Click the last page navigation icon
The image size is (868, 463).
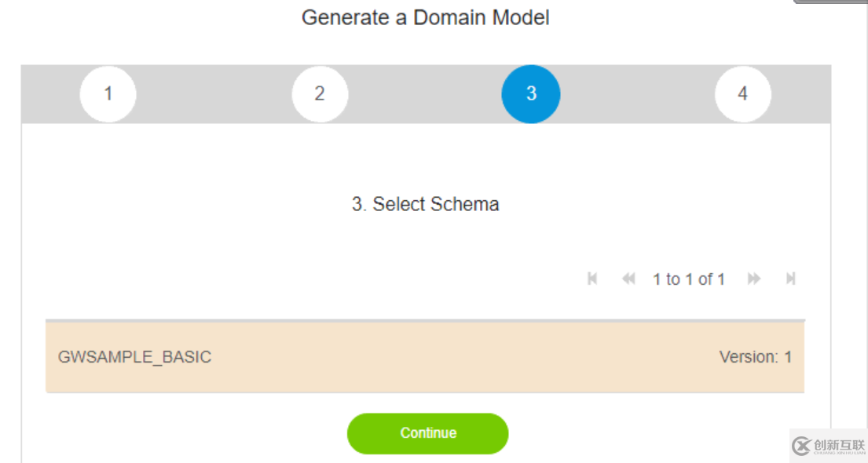789,279
